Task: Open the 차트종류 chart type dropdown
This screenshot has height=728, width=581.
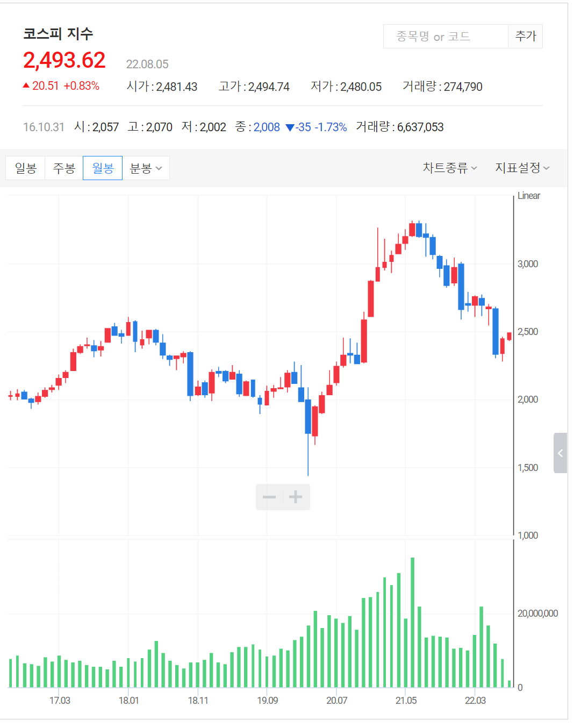Action: pyautogui.click(x=450, y=168)
